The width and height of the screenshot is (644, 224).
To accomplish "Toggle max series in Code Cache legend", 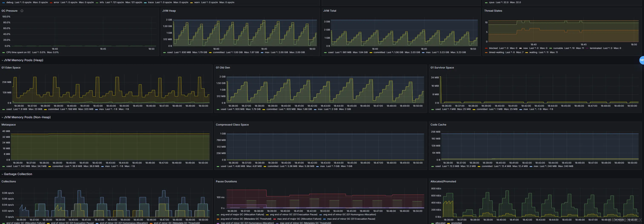I will coord(536,166).
